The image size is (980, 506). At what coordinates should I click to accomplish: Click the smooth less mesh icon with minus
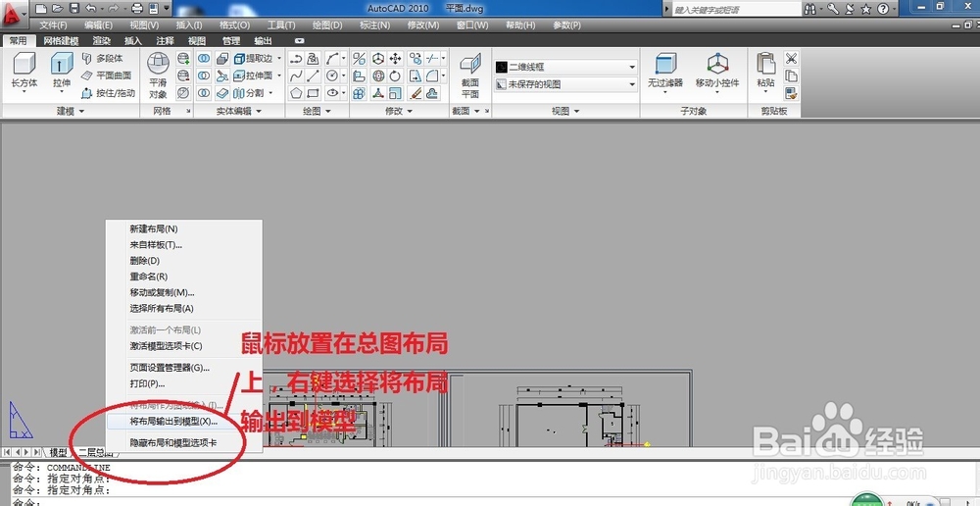[x=183, y=76]
